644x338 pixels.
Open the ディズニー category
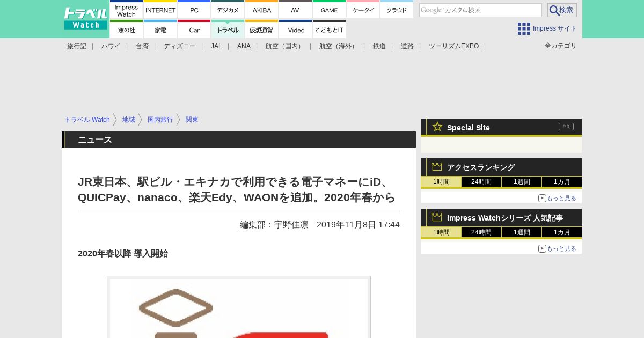coord(180,46)
